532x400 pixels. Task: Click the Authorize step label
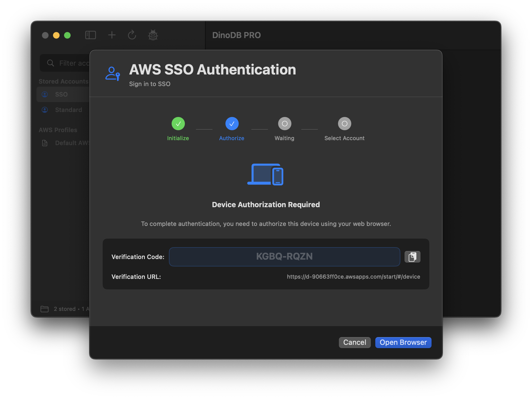click(232, 138)
